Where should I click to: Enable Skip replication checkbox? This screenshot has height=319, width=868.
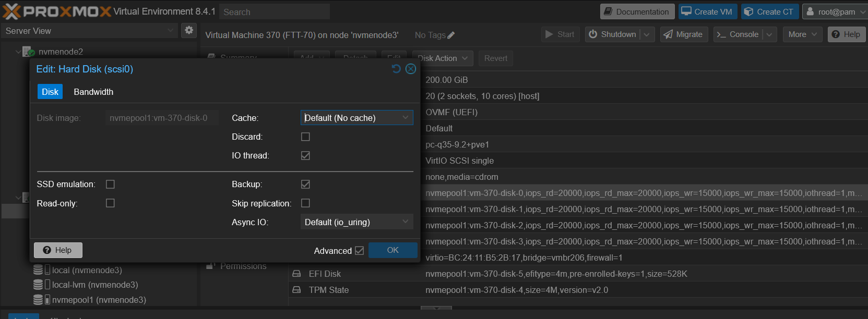305,203
